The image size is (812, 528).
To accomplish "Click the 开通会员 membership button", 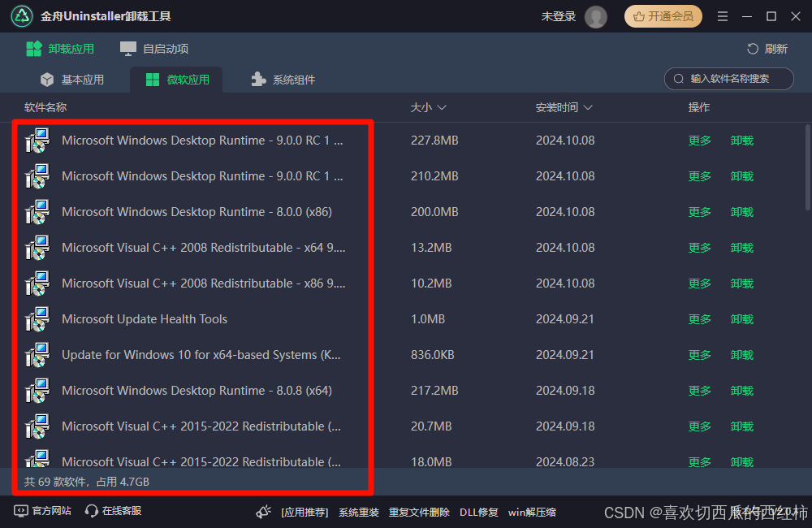I will pyautogui.click(x=663, y=16).
